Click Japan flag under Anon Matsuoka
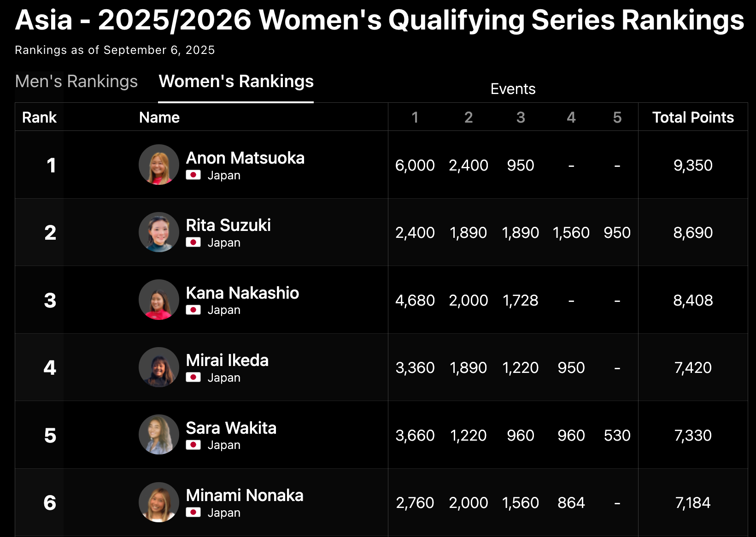Viewport: 756px width, 537px height. (193, 175)
